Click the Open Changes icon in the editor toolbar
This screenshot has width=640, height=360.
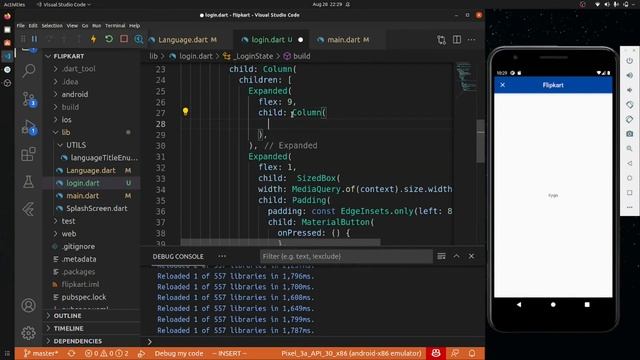(442, 40)
